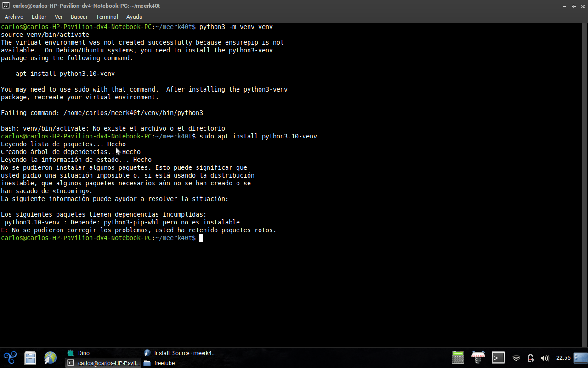Select the Terminal menu

point(107,17)
